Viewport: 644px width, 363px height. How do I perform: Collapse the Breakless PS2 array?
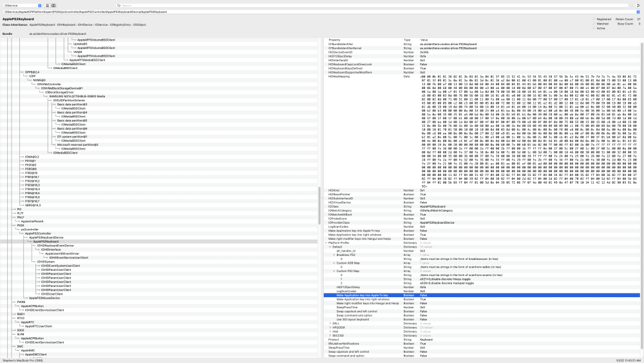tap(334, 255)
